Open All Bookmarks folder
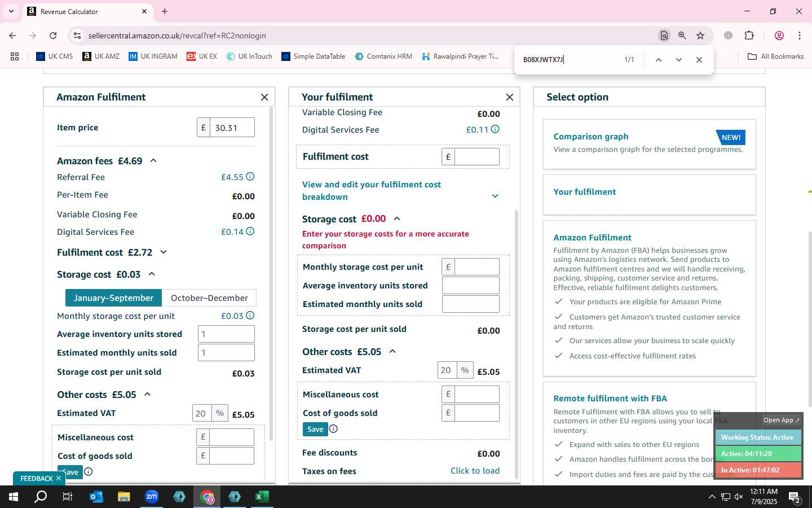Image resolution: width=812 pixels, height=508 pixels. click(x=775, y=56)
